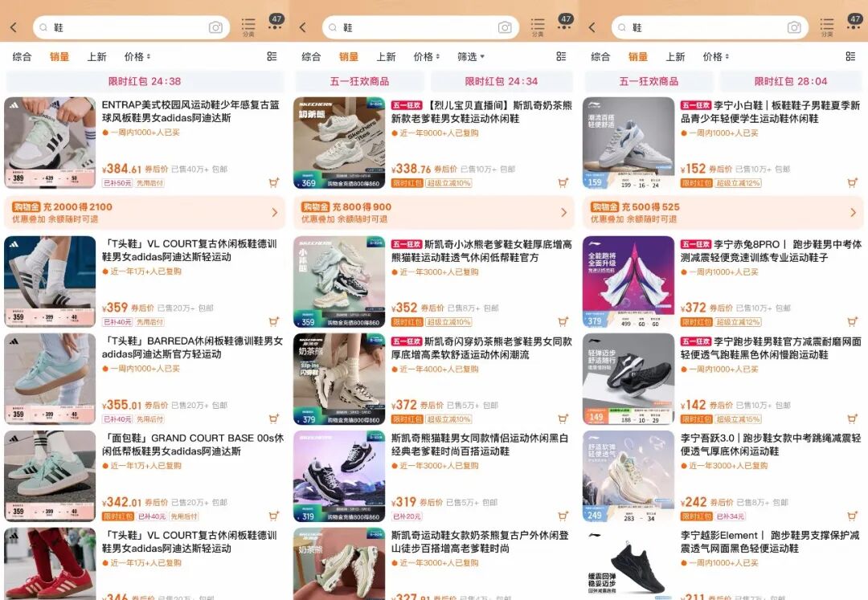Open 五一狂欢商品 in right panel

pos(649,81)
